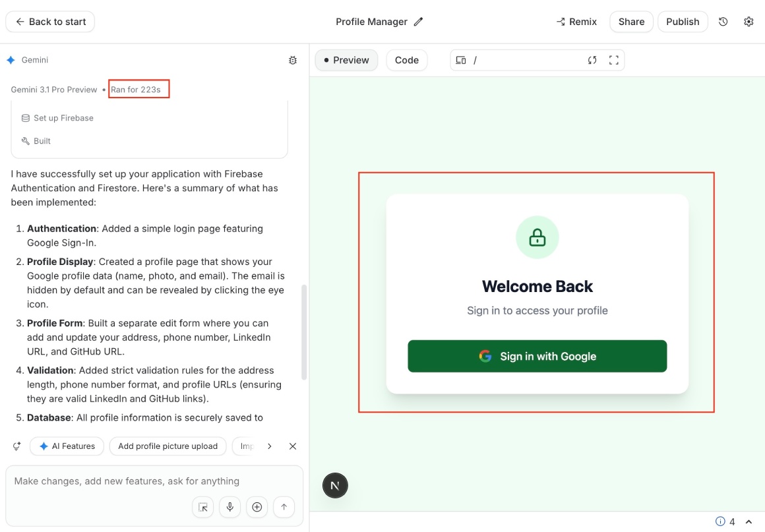Dismiss the suggestion chips with the X
This screenshot has height=532, width=765.
point(292,446)
